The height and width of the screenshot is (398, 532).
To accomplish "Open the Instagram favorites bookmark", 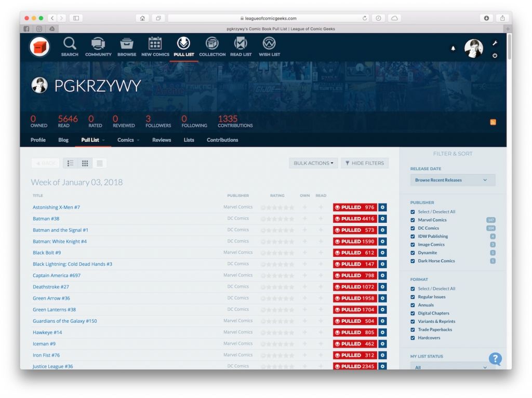I will click(x=39, y=29).
